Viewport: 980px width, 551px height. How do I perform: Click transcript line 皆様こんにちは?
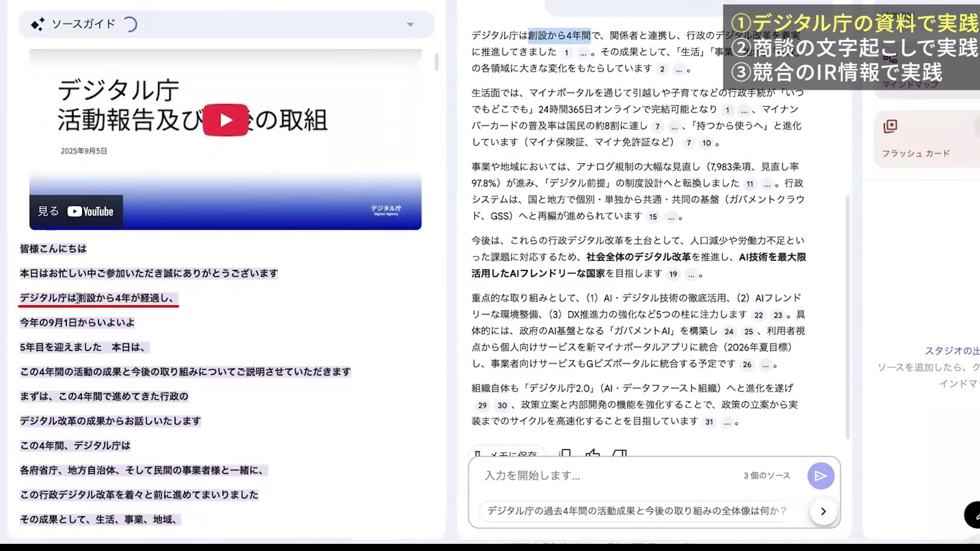(x=53, y=249)
